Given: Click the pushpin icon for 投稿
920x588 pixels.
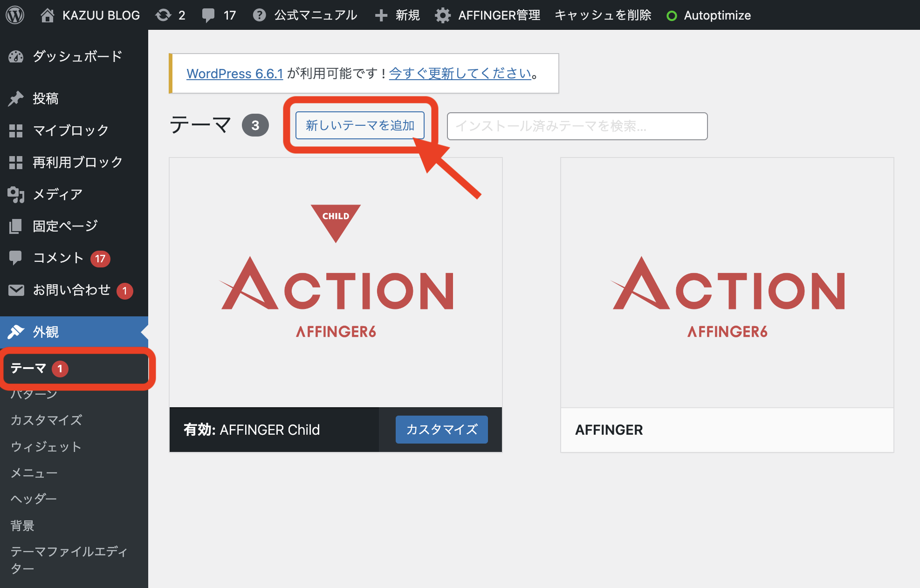Looking at the screenshot, I should (16, 98).
